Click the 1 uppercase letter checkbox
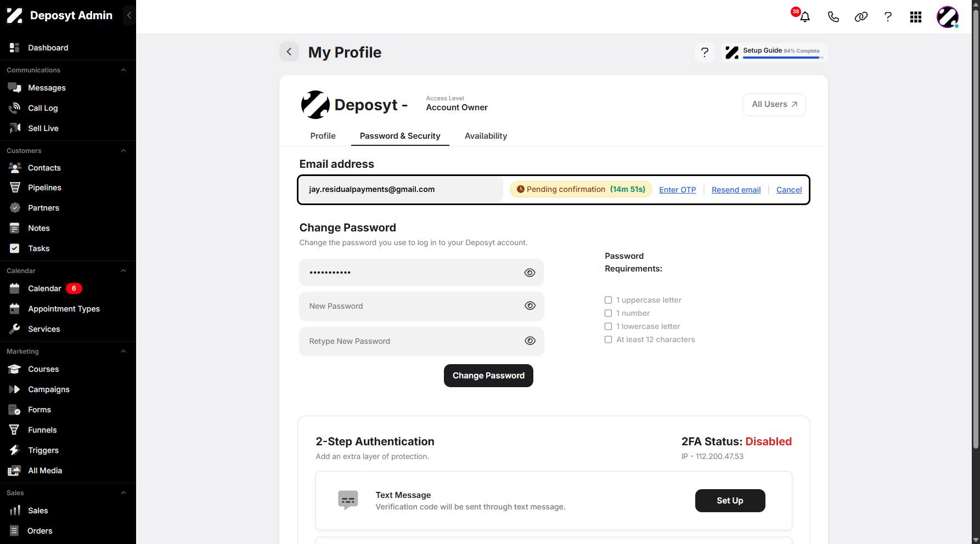 pos(608,300)
